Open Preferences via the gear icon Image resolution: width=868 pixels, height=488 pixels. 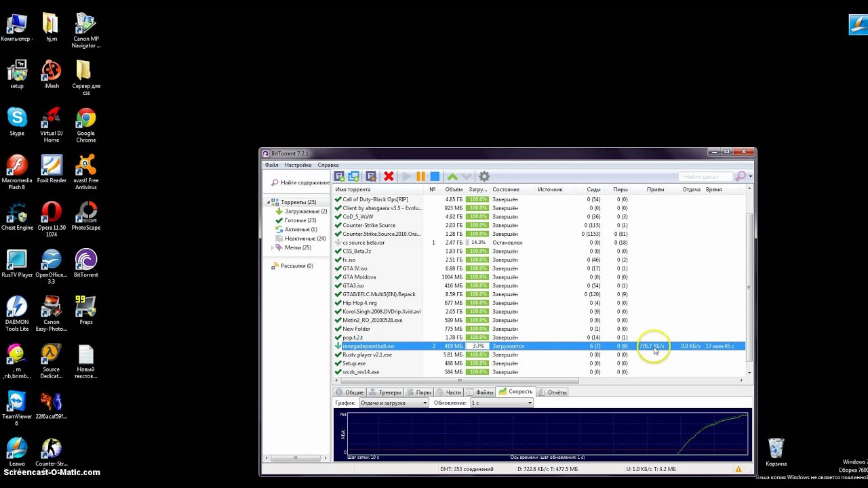click(484, 176)
